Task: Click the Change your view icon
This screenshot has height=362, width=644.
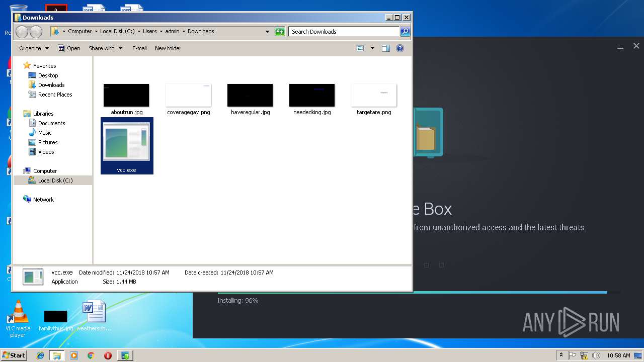Action: (360, 48)
